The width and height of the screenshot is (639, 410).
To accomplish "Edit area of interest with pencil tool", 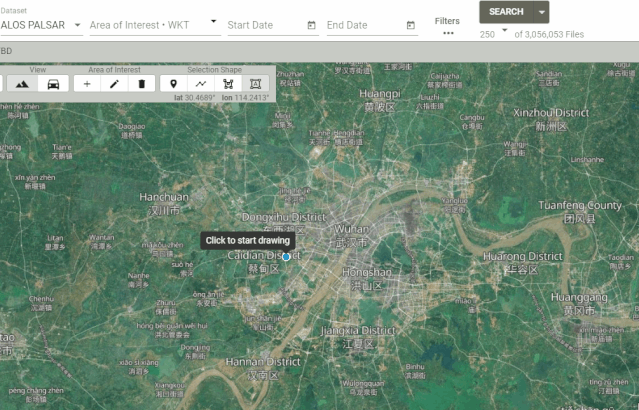I will click(115, 84).
